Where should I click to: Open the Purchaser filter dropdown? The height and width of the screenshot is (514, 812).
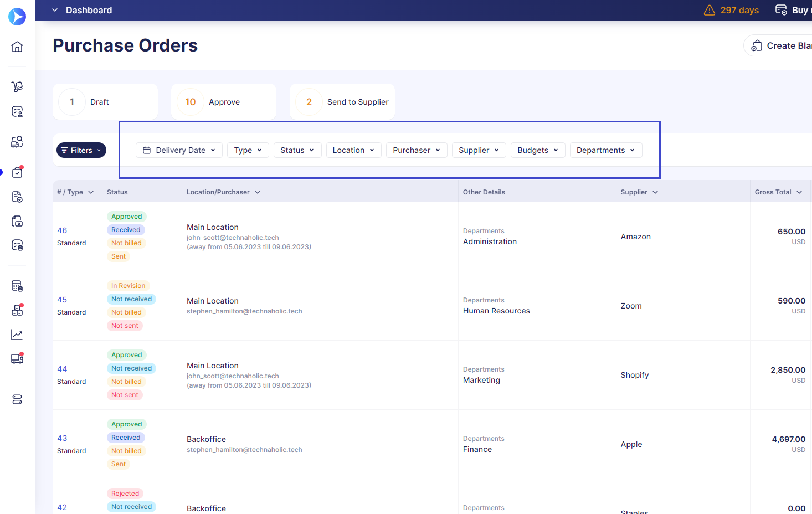coord(417,150)
